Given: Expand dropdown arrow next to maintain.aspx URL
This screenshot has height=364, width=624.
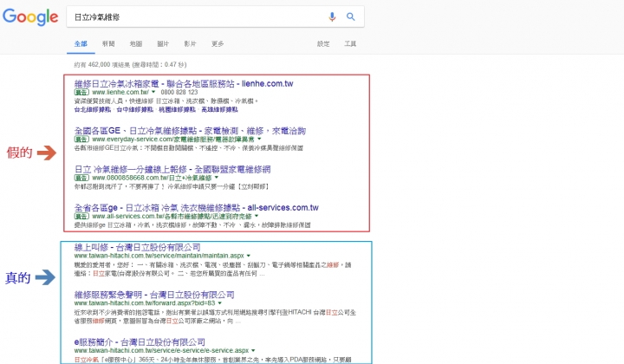Looking at the screenshot, I should tap(249, 256).
